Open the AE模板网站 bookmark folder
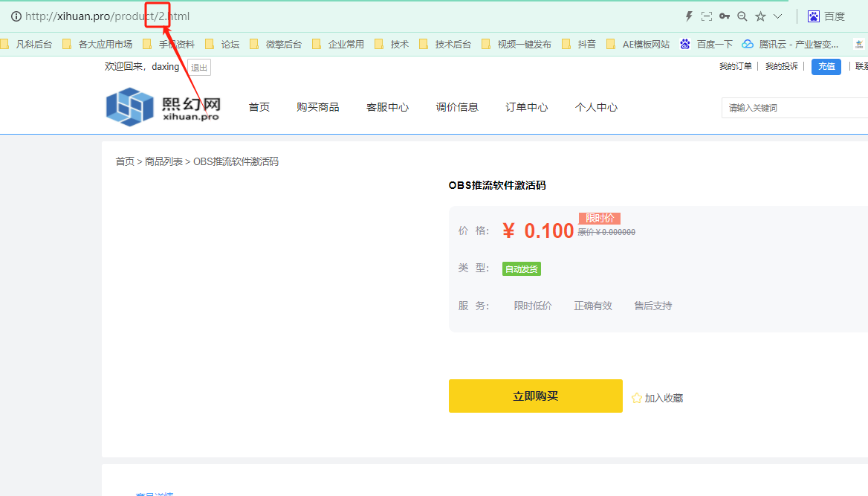The image size is (868, 496). [x=638, y=45]
